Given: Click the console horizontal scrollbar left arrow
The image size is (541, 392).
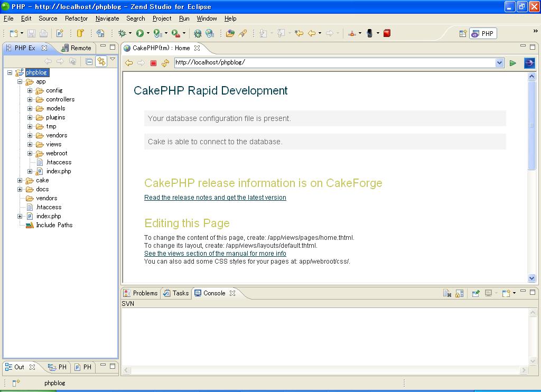Looking at the screenshot, I should (126, 370).
